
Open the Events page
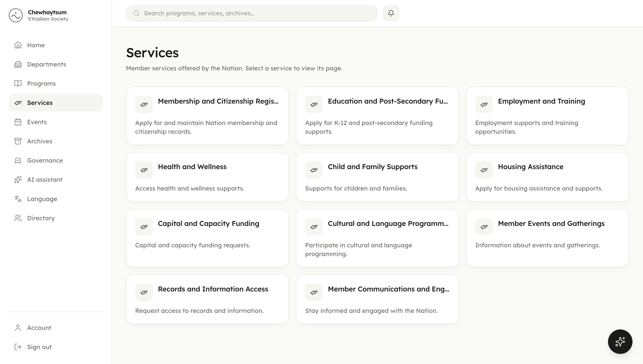click(56, 122)
